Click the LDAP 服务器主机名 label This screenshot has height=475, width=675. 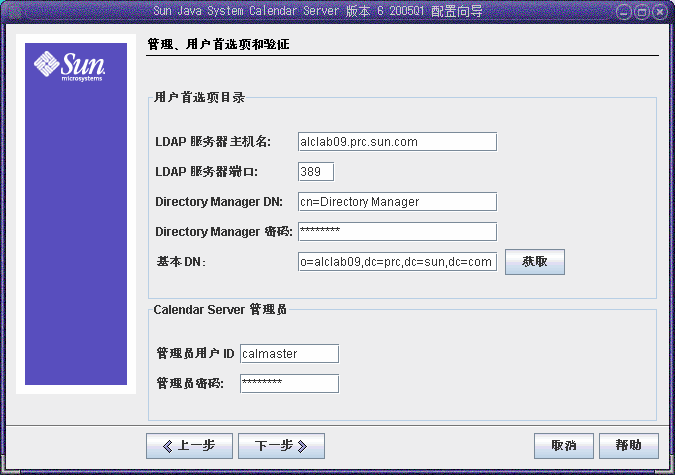[213, 142]
